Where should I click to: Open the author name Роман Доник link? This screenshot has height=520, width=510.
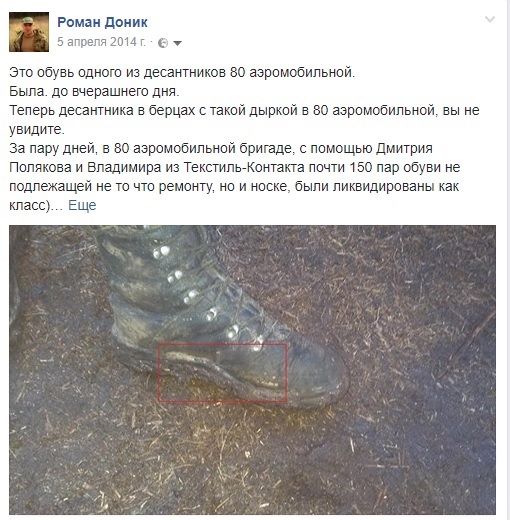coord(102,22)
